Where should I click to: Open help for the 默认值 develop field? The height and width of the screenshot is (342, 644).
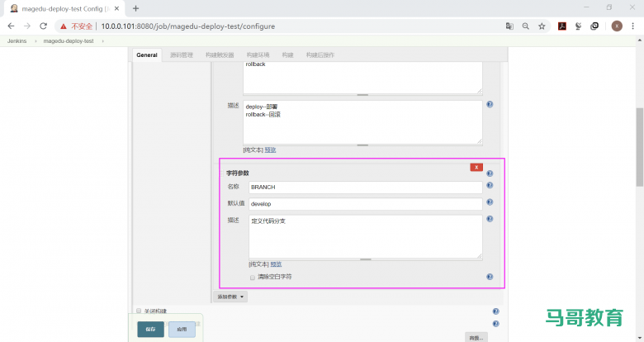490,202
